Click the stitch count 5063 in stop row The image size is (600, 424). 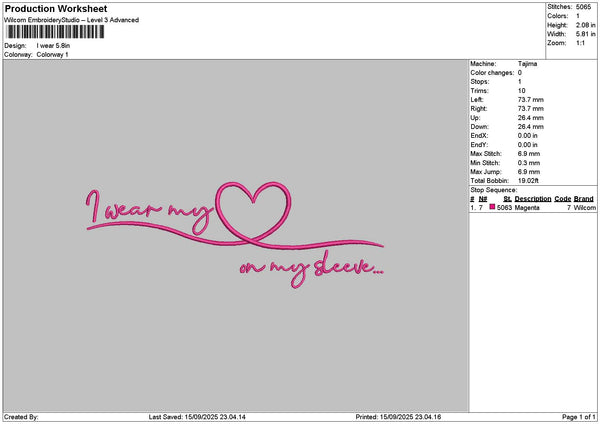(504, 208)
